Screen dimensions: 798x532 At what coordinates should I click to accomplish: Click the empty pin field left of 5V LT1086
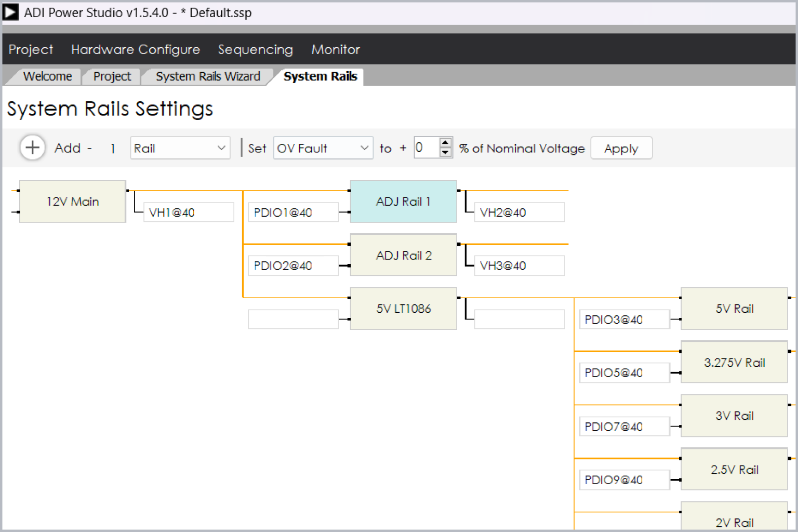[292, 318]
